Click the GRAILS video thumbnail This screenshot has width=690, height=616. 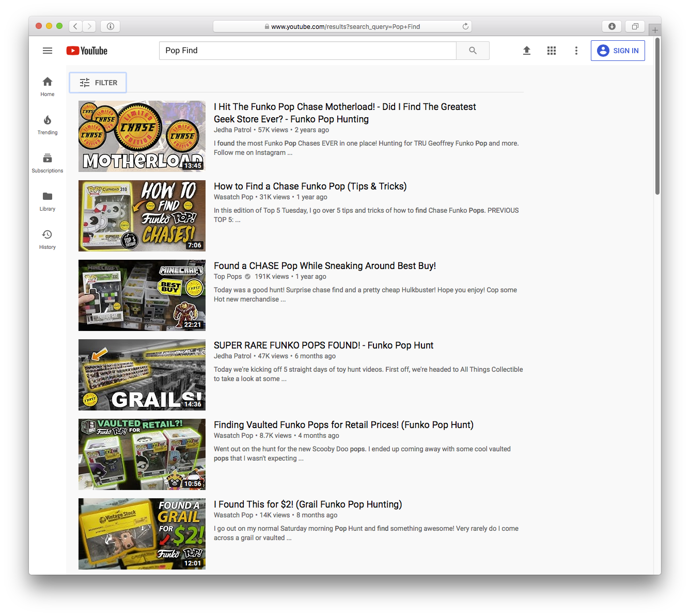click(x=142, y=375)
